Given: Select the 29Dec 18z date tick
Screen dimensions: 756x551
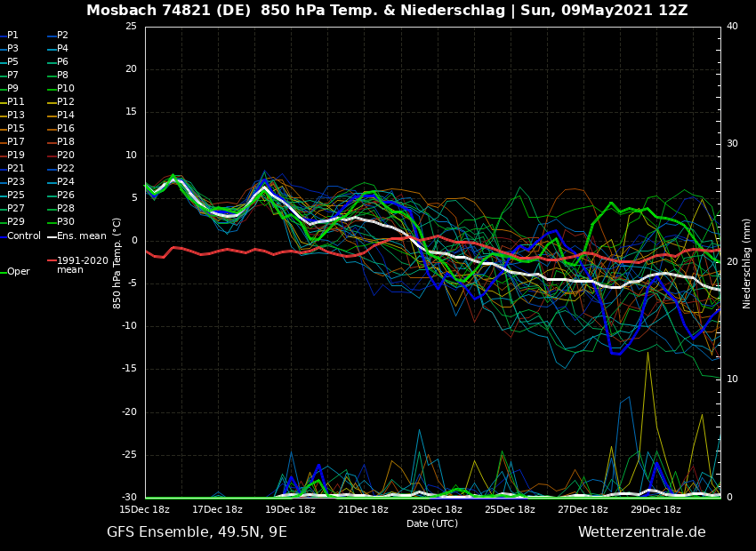Looking at the screenshot, I should (655, 510).
